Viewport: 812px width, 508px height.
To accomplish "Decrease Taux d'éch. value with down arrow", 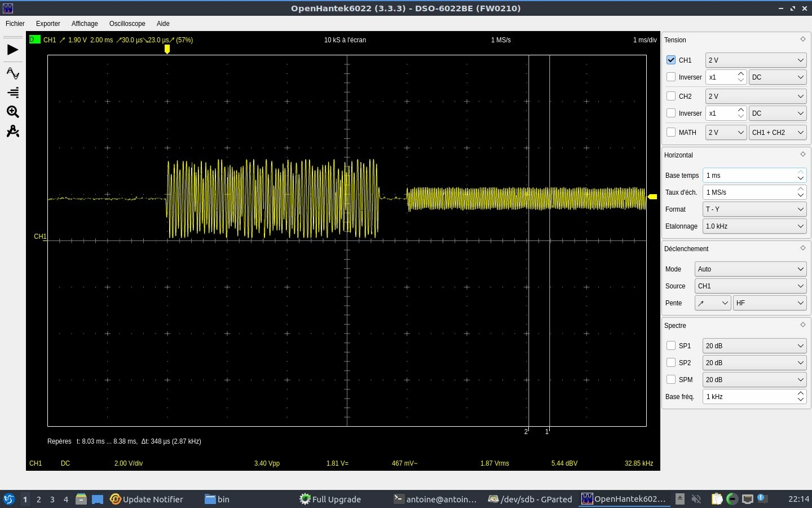I will coord(801,196).
